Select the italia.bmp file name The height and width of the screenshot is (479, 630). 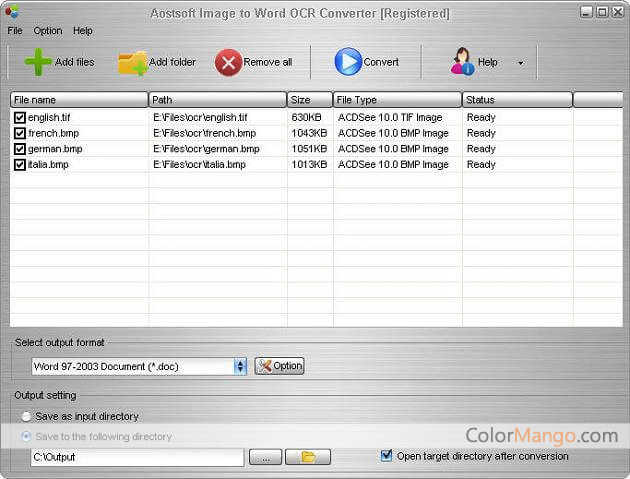point(48,164)
